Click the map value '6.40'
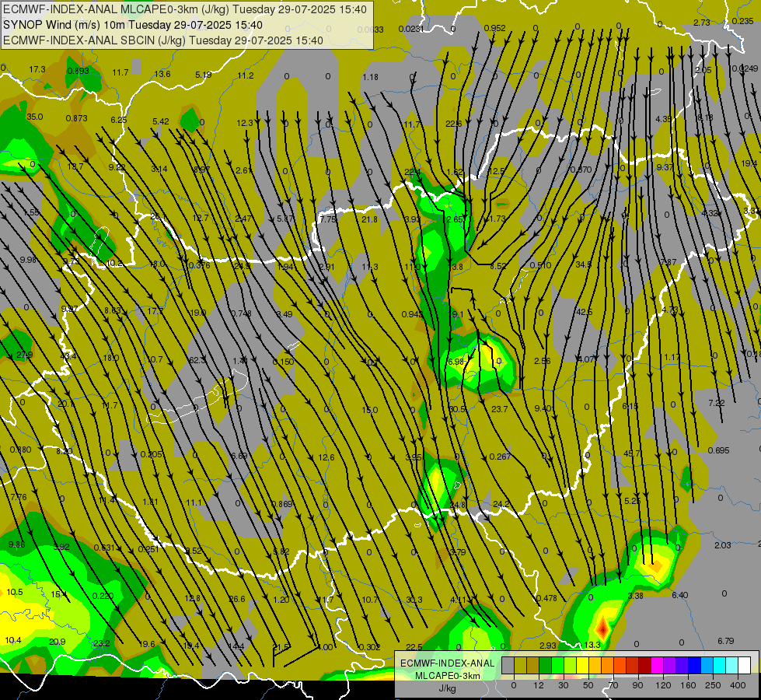 pyautogui.click(x=680, y=595)
